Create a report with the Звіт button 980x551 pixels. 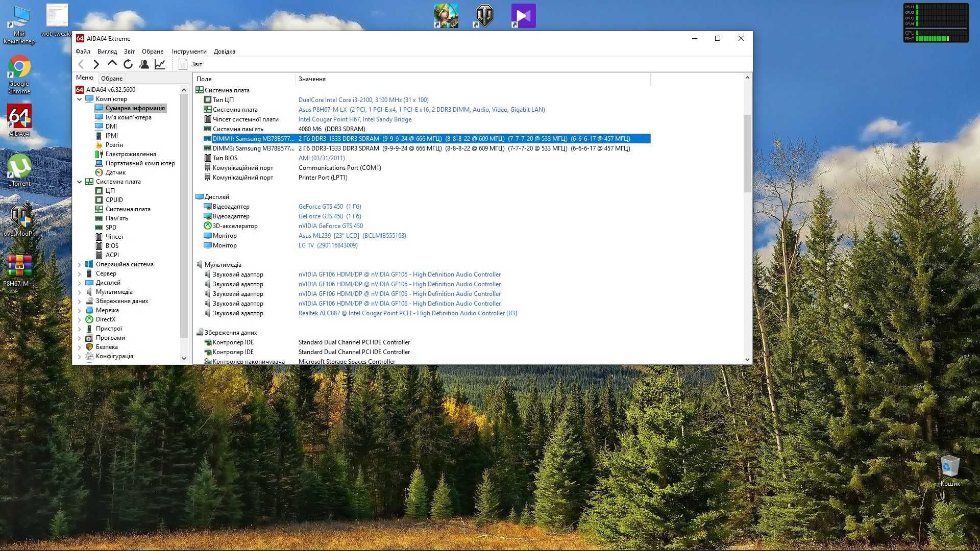click(x=190, y=64)
